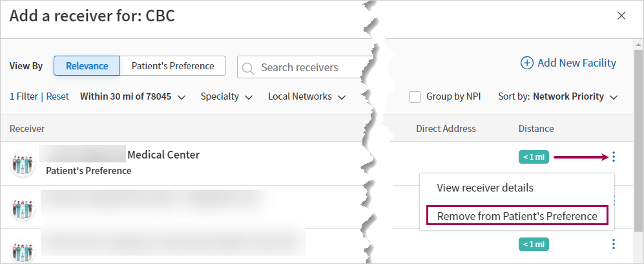This screenshot has height=264, width=644.
Task: Click the magnifier icon in the search box
Action: (248, 68)
